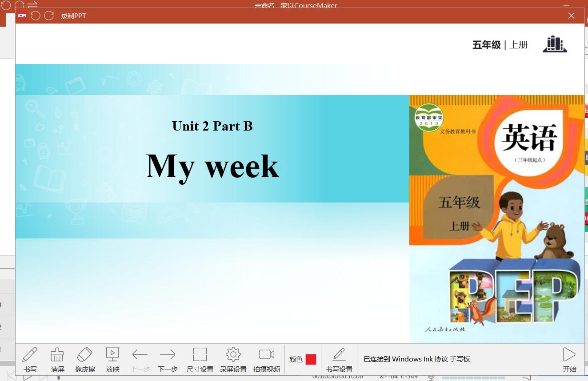Select the 橡皮擦 eraser tool
This screenshot has height=381, width=588.
85,359
